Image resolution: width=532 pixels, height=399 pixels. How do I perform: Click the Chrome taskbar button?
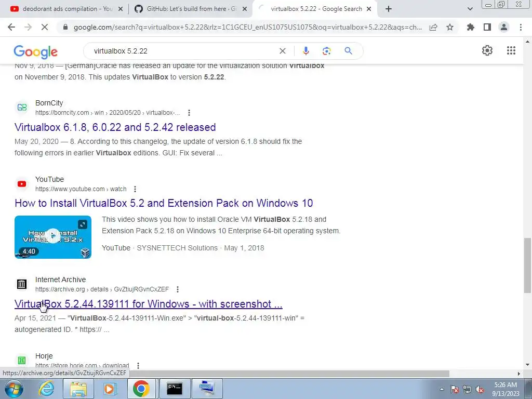click(x=141, y=389)
